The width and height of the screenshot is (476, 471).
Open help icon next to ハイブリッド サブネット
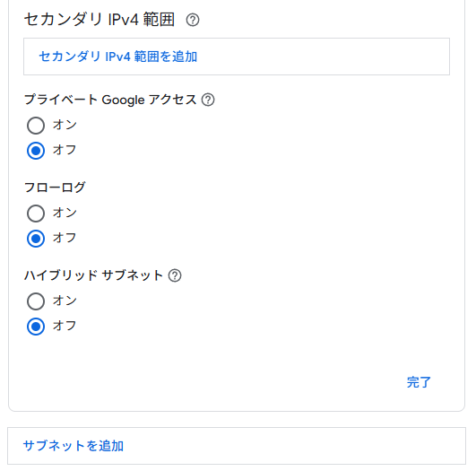tap(175, 275)
